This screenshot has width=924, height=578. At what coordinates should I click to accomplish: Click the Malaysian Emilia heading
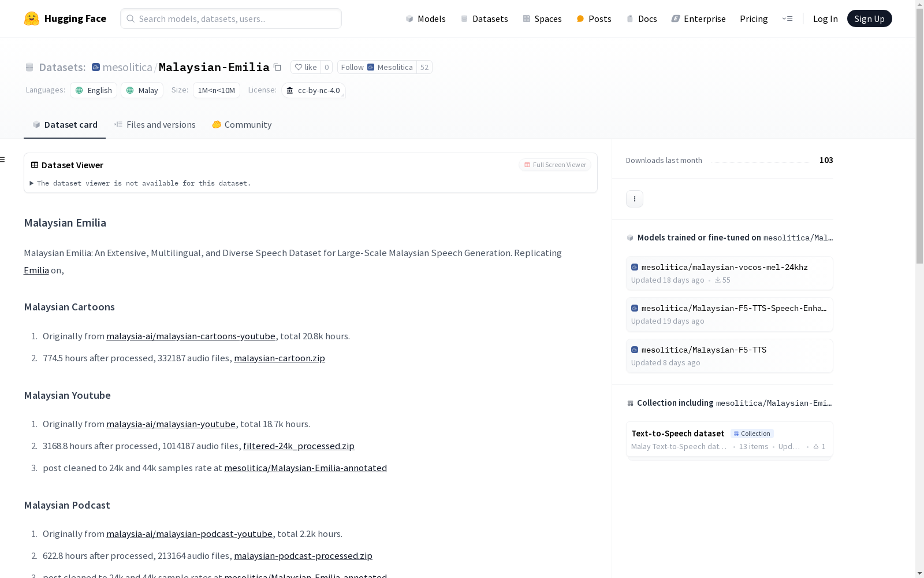pos(65,223)
